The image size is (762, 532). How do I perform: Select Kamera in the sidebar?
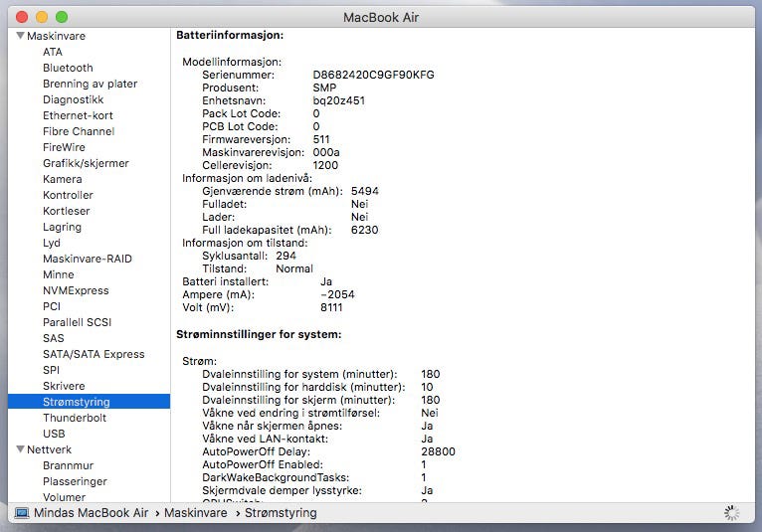pos(63,179)
